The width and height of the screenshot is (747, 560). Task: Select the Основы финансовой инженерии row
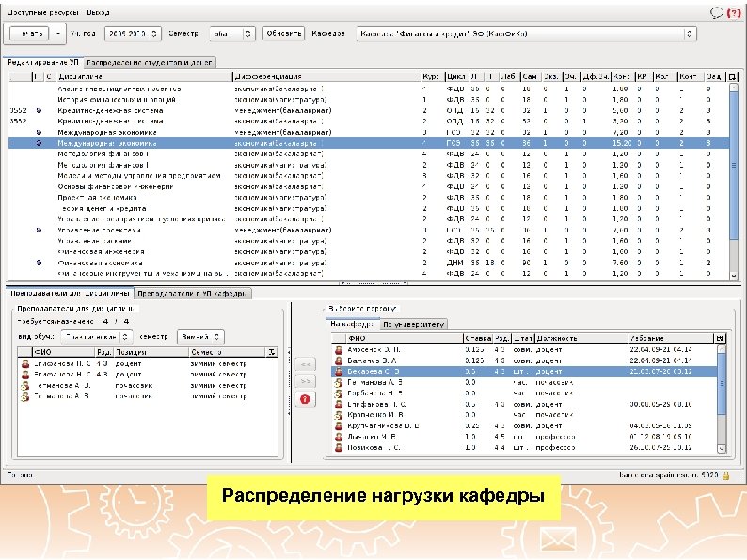(369, 187)
